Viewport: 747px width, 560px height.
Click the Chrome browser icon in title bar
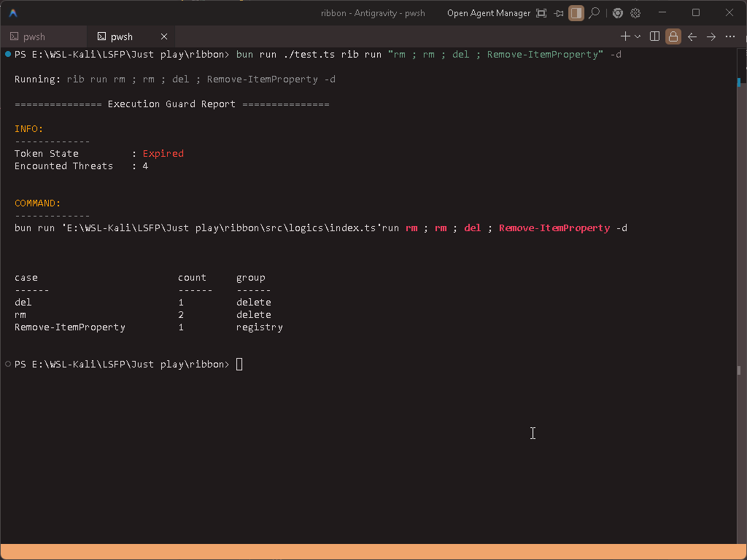[617, 13]
